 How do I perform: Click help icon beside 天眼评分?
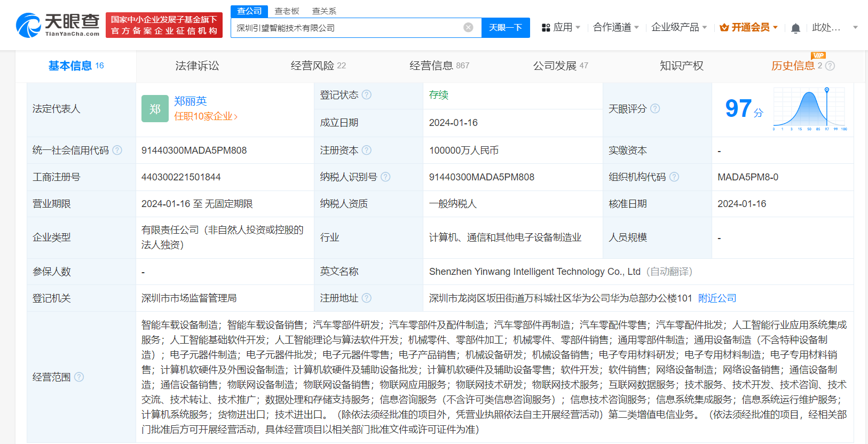(x=655, y=109)
